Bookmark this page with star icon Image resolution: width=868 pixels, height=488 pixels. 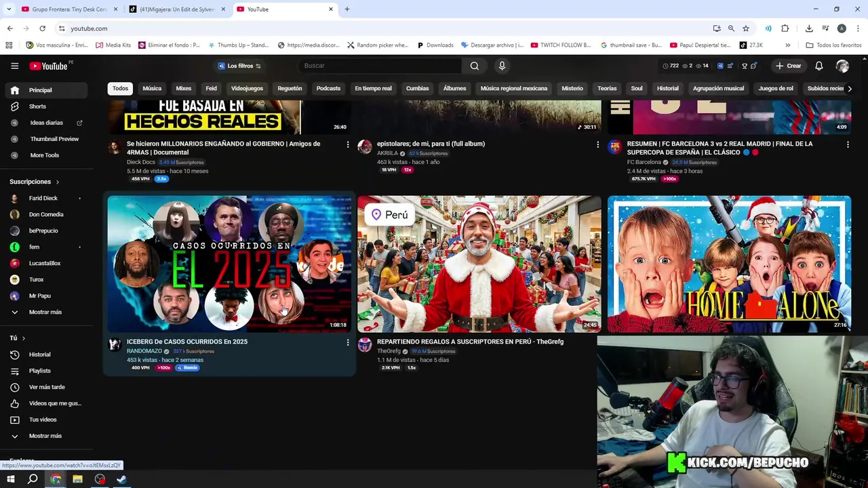pyautogui.click(x=746, y=28)
